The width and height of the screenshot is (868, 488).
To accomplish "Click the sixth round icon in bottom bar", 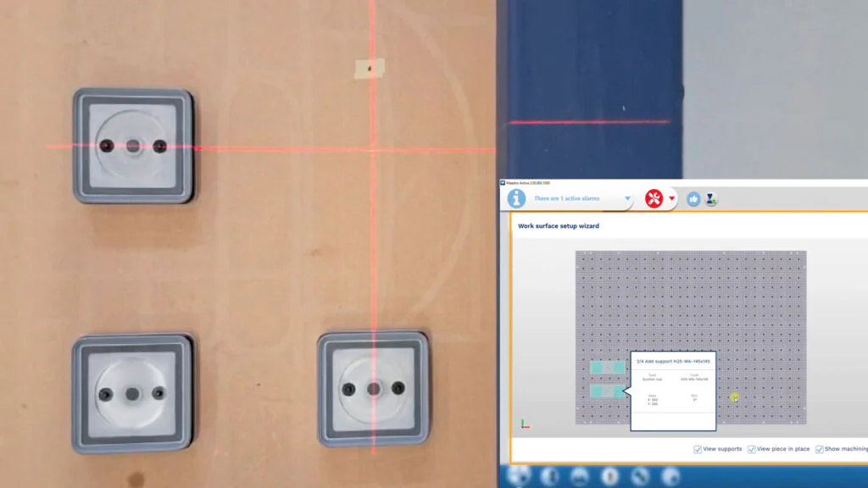I will (x=670, y=476).
